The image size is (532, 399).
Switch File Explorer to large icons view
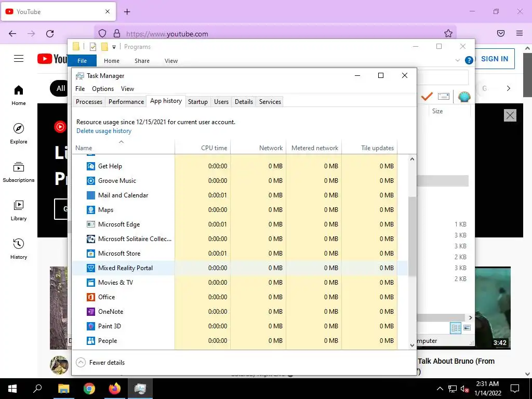pos(467,328)
